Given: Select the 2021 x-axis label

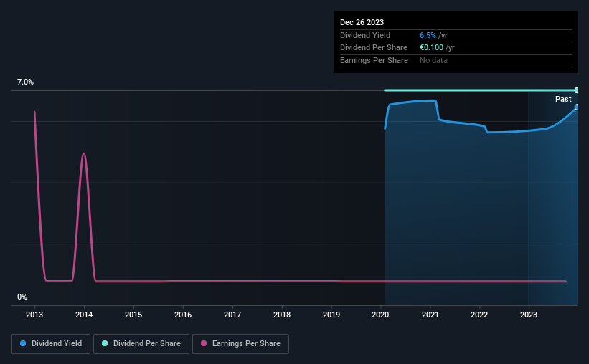Looking at the screenshot, I should tap(430, 315).
